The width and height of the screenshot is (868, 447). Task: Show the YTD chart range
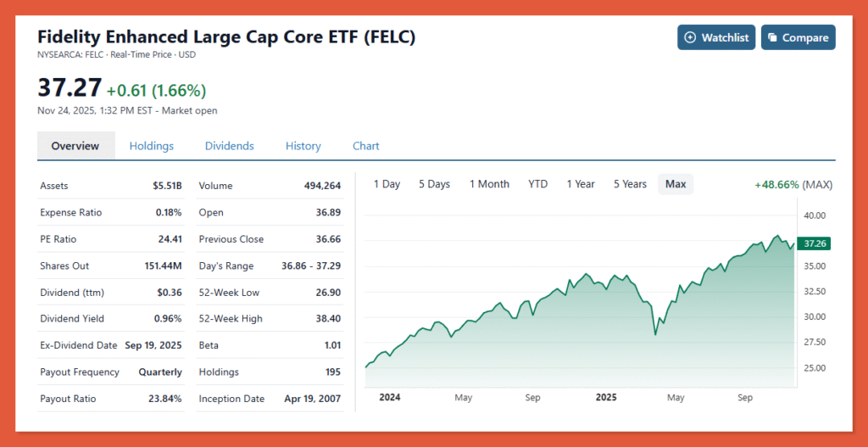click(537, 184)
